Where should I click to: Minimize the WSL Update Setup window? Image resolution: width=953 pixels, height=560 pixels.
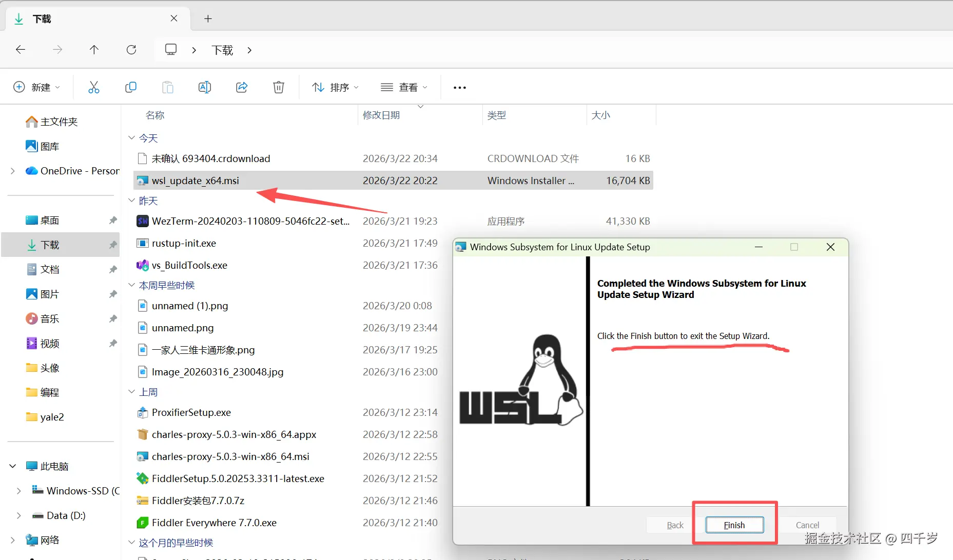(758, 247)
